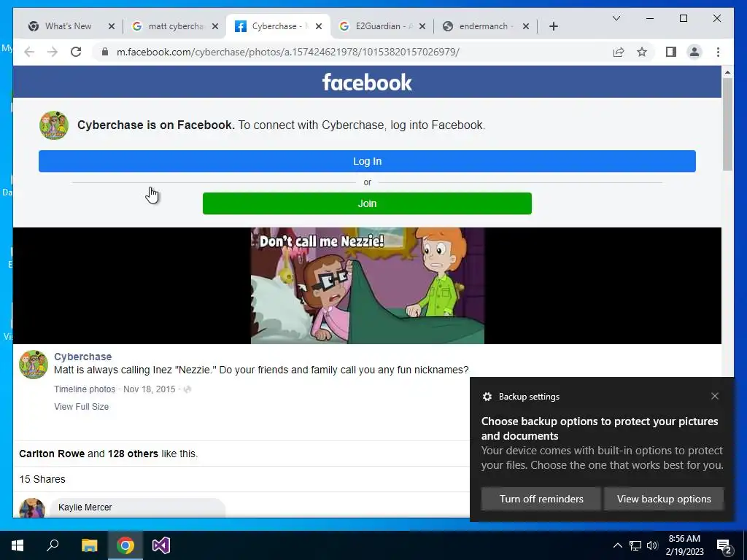Image resolution: width=747 pixels, height=560 pixels.
Task: Close the matt cyberchase tab
Action: [x=215, y=26]
